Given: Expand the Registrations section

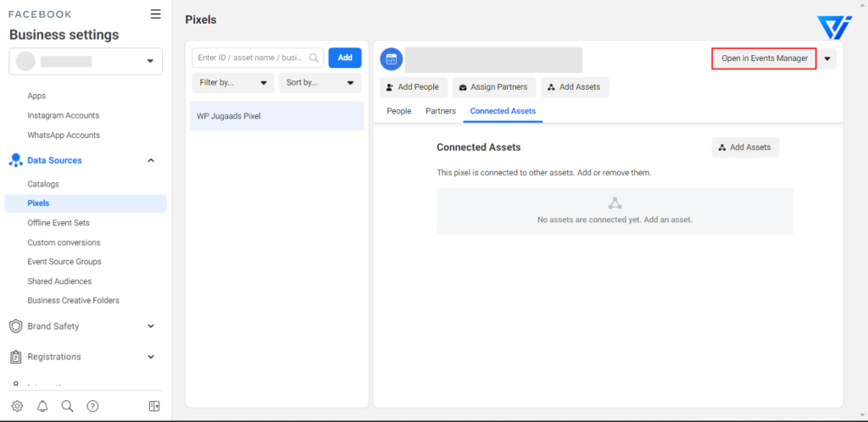Looking at the screenshot, I should pos(151,357).
